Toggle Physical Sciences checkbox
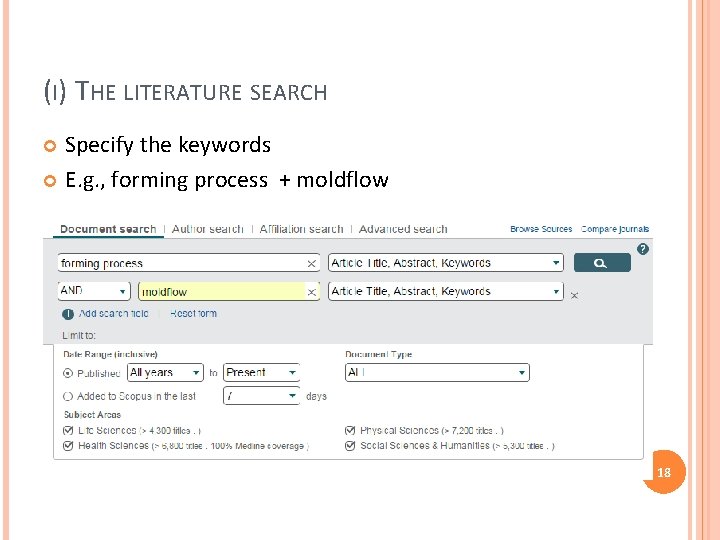The width and height of the screenshot is (720, 540). (x=350, y=430)
